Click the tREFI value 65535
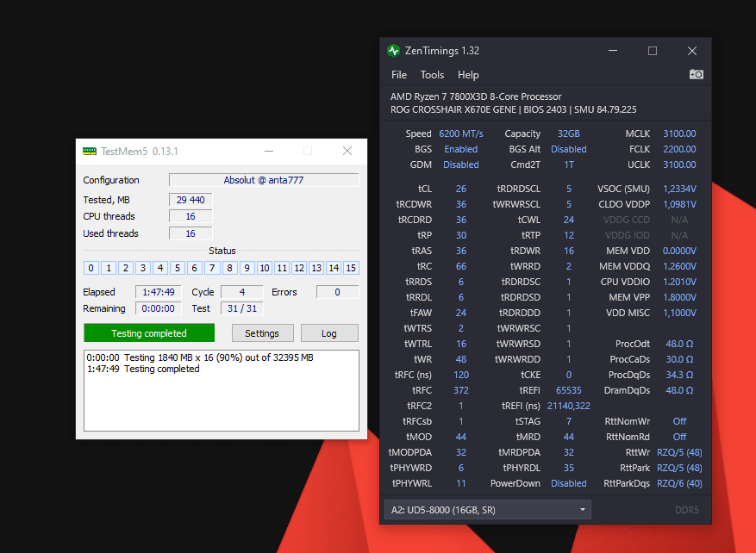The width and height of the screenshot is (756, 553). (x=569, y=389)
